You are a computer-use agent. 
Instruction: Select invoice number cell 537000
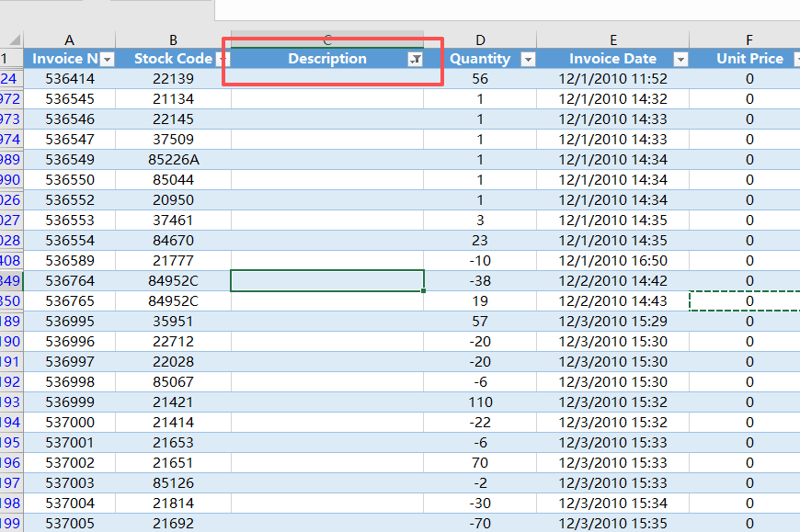pyautogui.click(x=69, y=423)
